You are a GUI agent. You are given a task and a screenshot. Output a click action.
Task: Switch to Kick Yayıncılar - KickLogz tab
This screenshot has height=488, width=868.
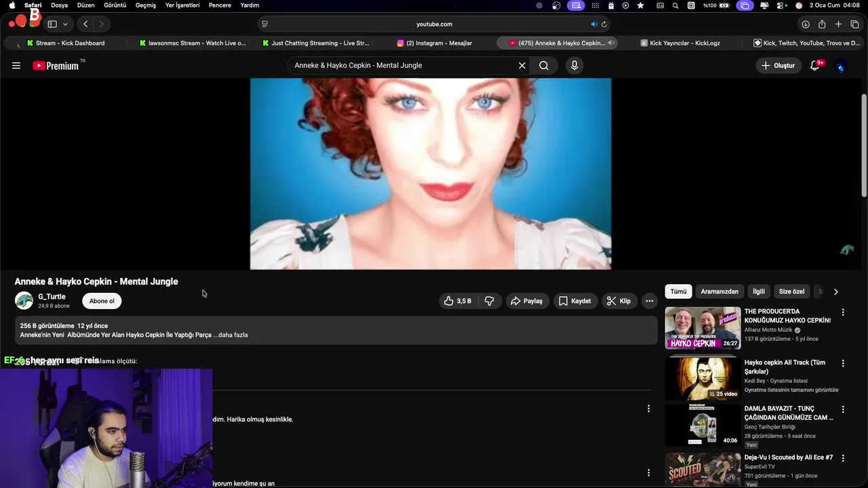pos(679,43)
